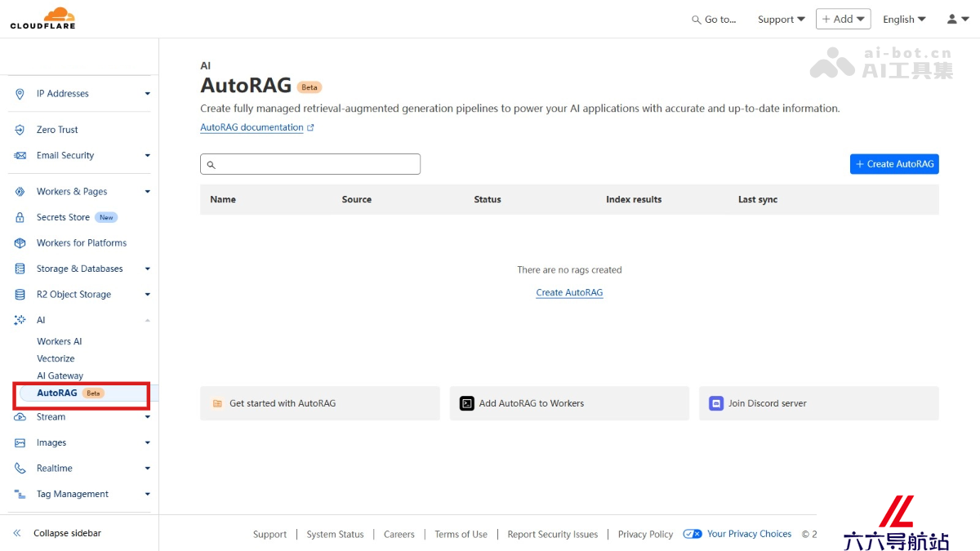Click the Secrets Store lock icon
The image size is (980, 551).
[20, 217]
